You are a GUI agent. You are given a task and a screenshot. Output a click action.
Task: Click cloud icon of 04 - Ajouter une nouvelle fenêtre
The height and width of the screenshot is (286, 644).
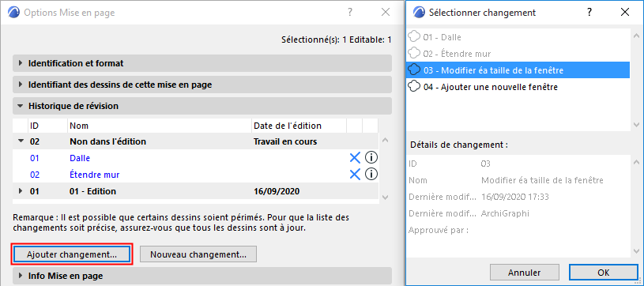point(414,87)
